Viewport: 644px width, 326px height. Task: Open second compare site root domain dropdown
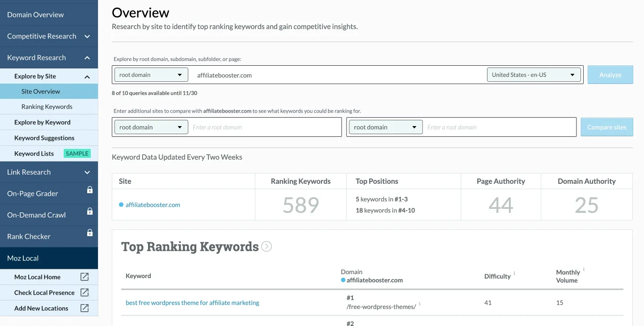[x=386, y=127]
